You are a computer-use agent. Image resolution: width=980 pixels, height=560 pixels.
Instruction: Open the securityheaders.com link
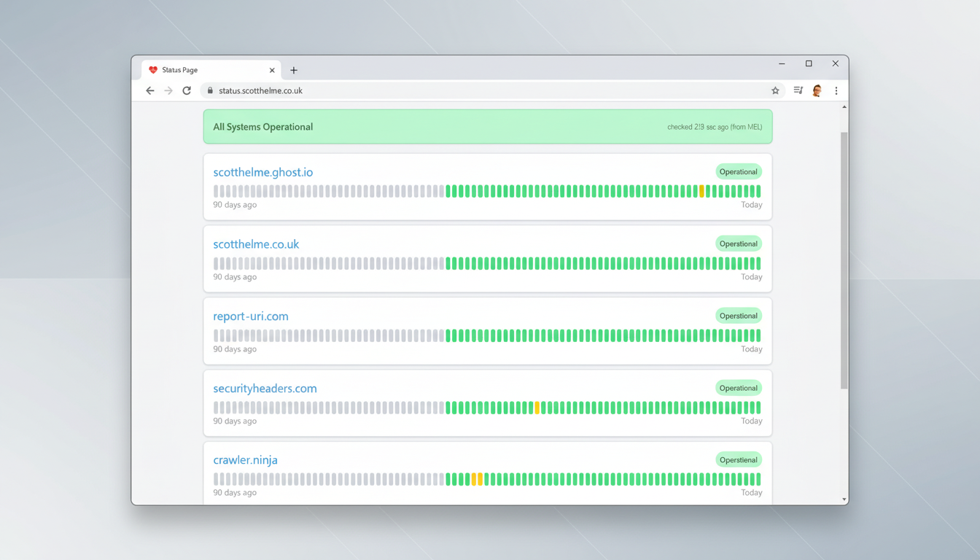pos(265,389)
